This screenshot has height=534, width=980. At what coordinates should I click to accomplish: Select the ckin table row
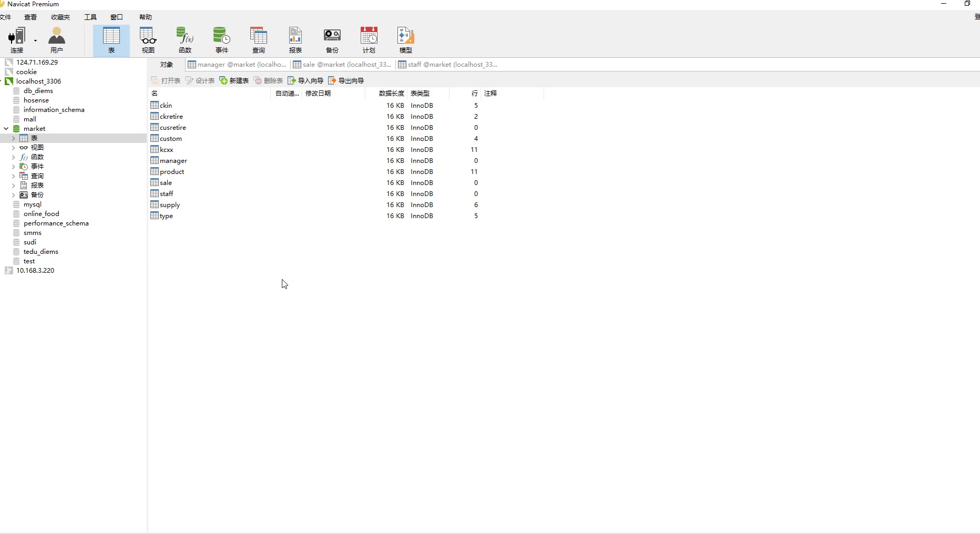[346, 105]
